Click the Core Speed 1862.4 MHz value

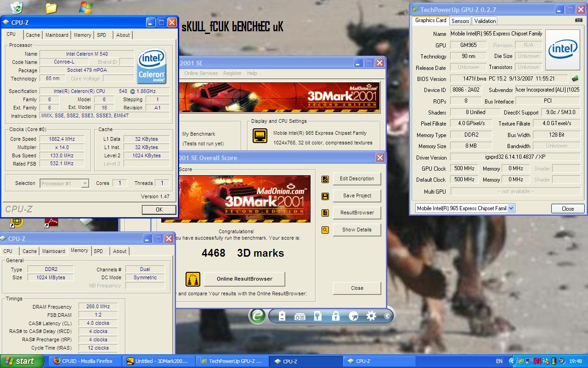click(x=62, y=139)
